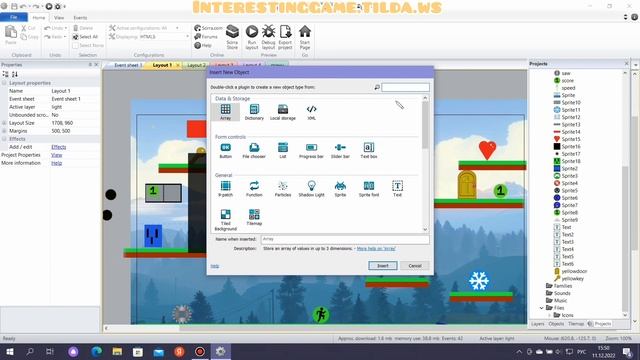The width and height of the screenshot is (640, 360).
Task: Choose the Tiled Background plugin
Action: (x=225, y=220)
